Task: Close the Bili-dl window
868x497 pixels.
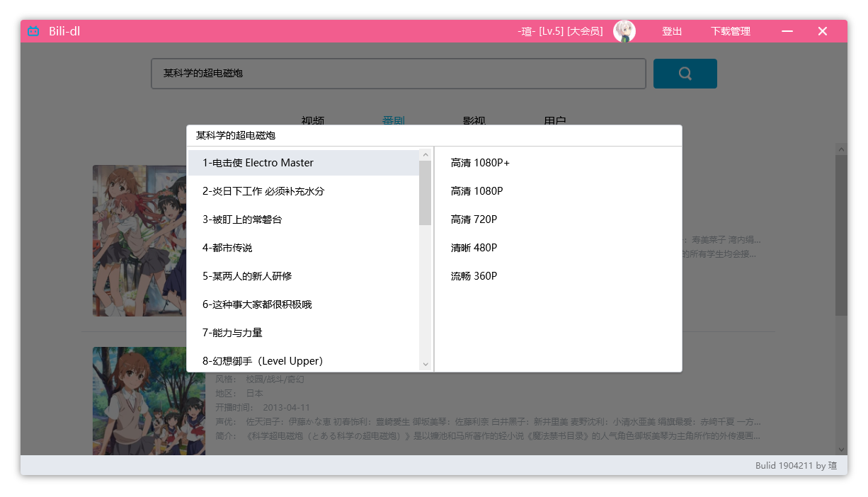Action: point(822,31)
